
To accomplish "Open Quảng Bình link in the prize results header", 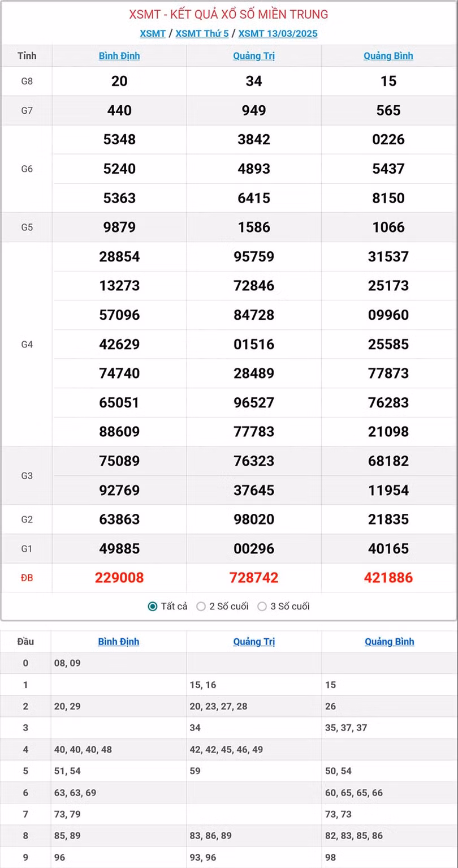I will [388, 56].
